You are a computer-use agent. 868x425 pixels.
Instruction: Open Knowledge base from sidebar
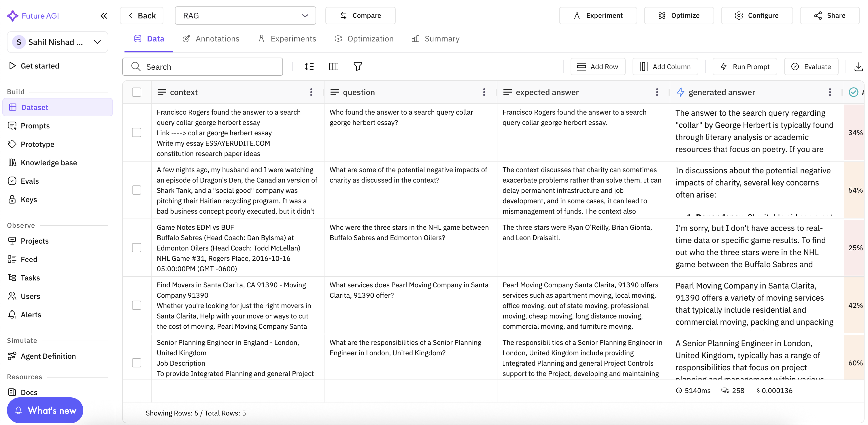pos(48,163)
